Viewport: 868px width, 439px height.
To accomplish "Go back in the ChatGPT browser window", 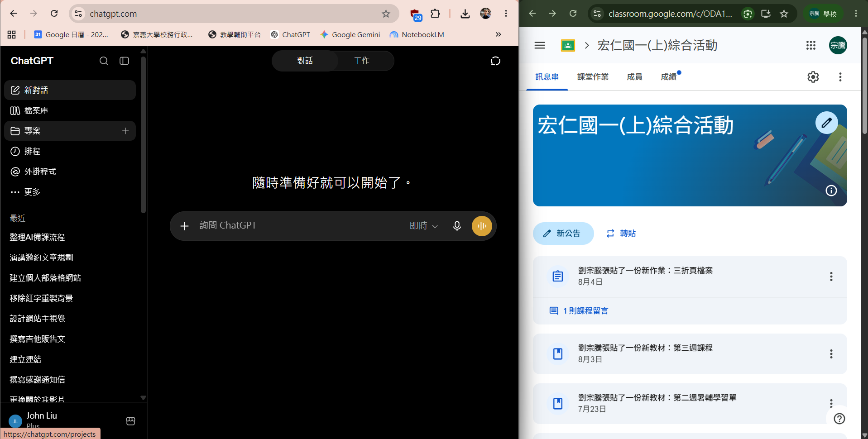I will [x=14, y=14].
